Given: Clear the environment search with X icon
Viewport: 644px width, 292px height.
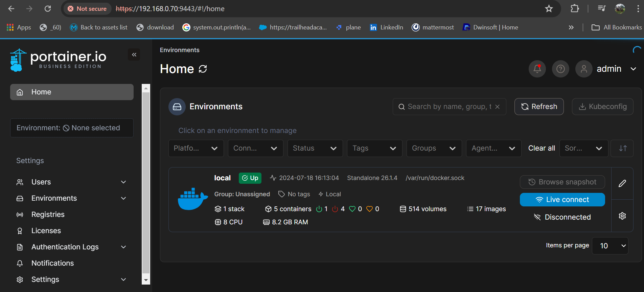Looking at the screenshot, I should point(497,107).
